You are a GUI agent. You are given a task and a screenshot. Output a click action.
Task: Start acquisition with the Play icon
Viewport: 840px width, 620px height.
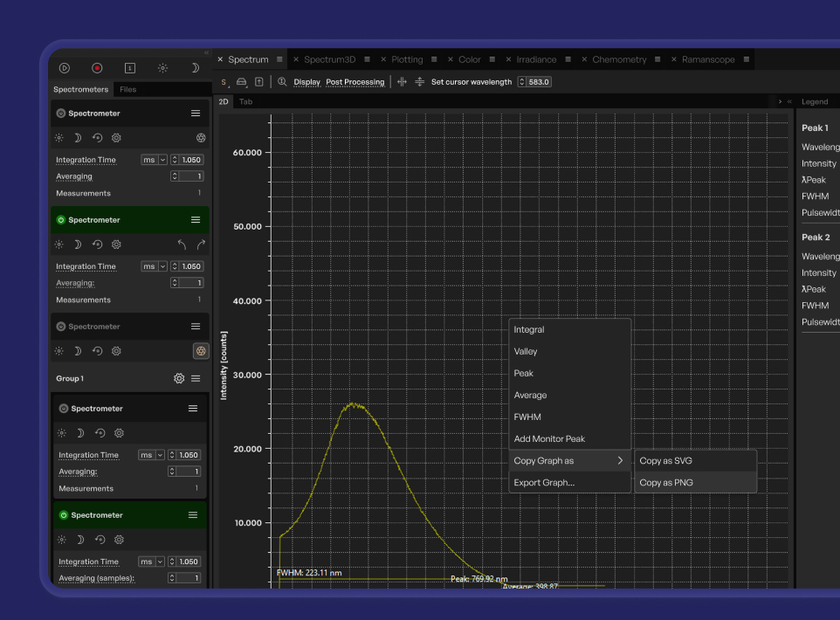point(64,66)
